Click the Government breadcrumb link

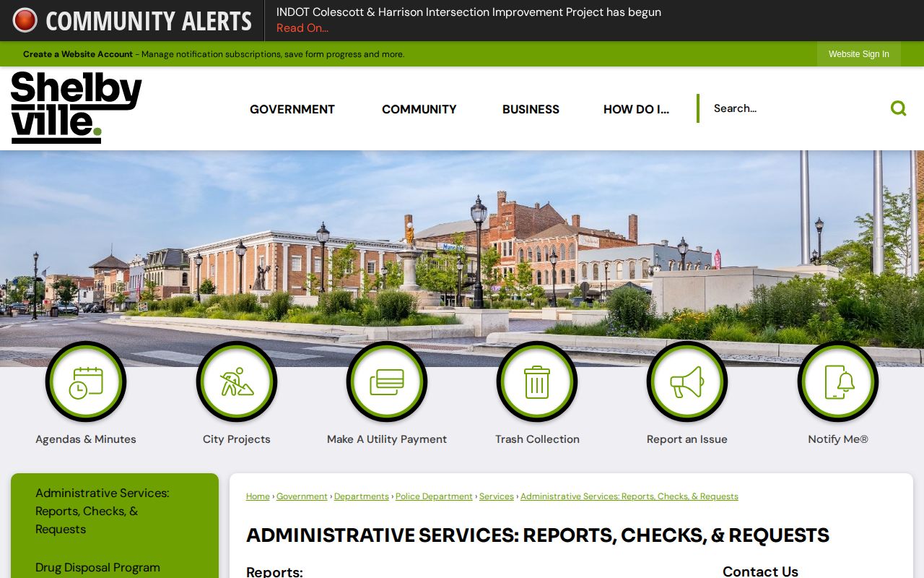302,496
